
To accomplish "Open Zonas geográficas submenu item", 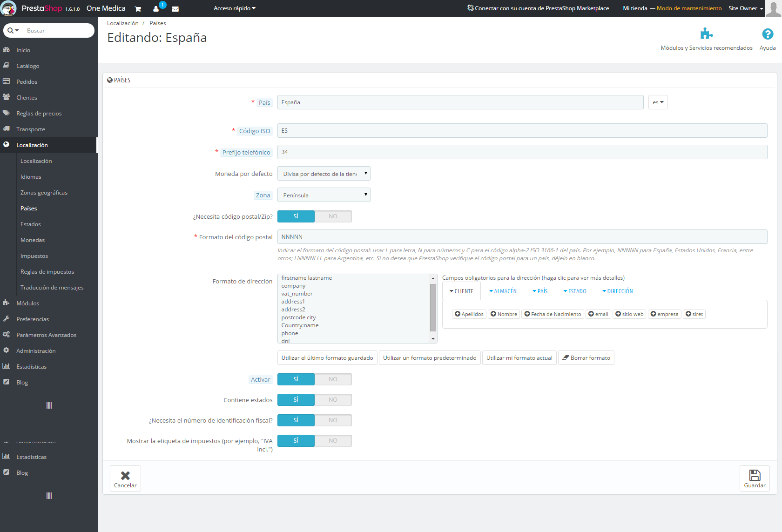I will click(44, 193).
